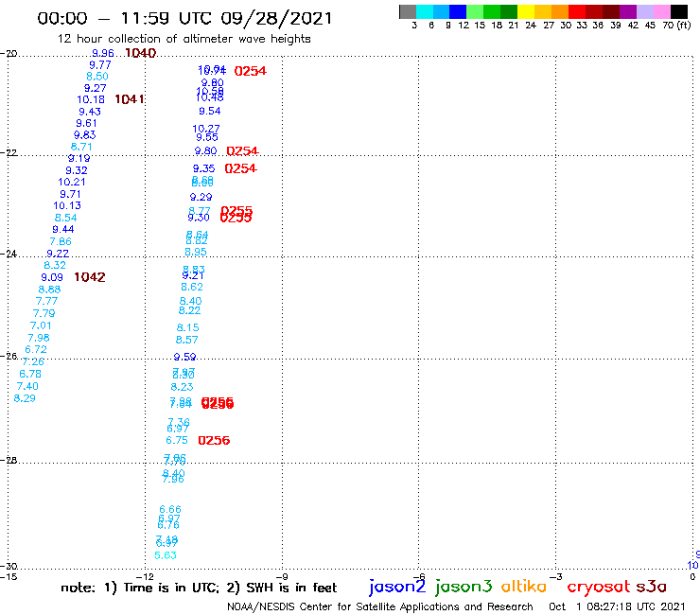Click the wave height value '9.59'
The image size is (700, 615).
[184, 357]
